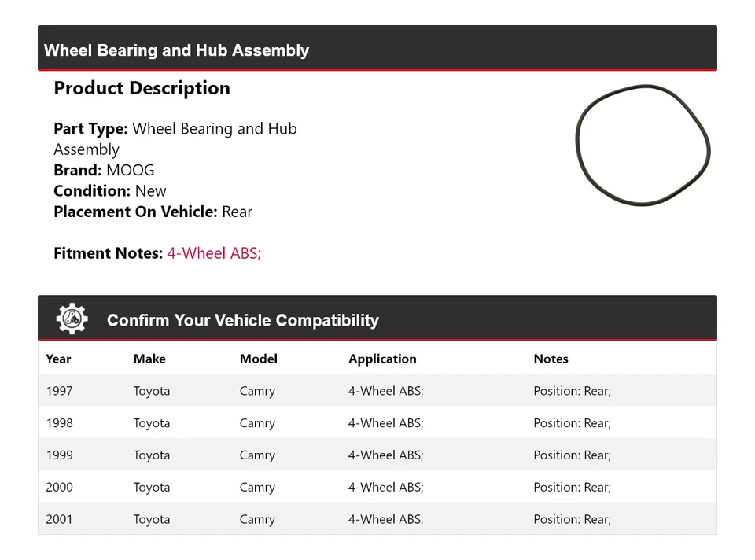
Task: Select the 1999 year cell
Action: click(x=59, y=455)
